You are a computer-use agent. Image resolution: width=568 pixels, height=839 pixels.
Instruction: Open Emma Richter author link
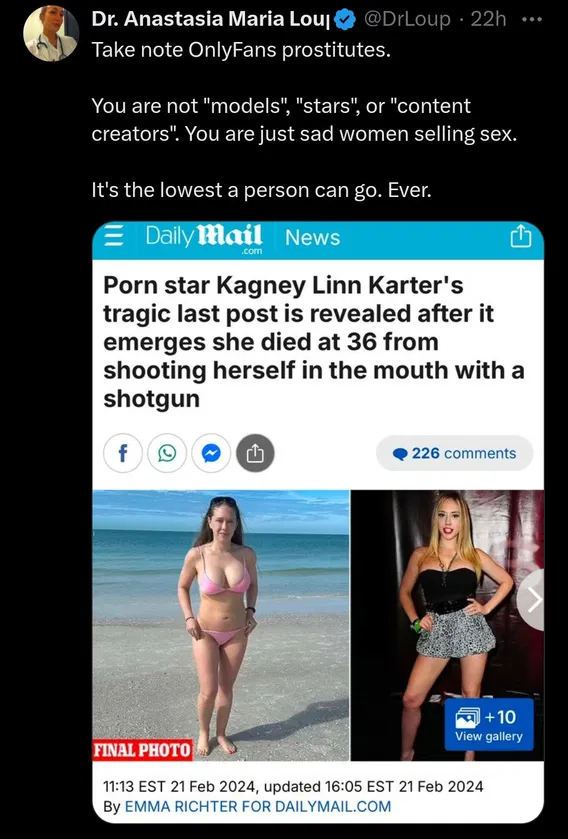click(x=257, y=806)
